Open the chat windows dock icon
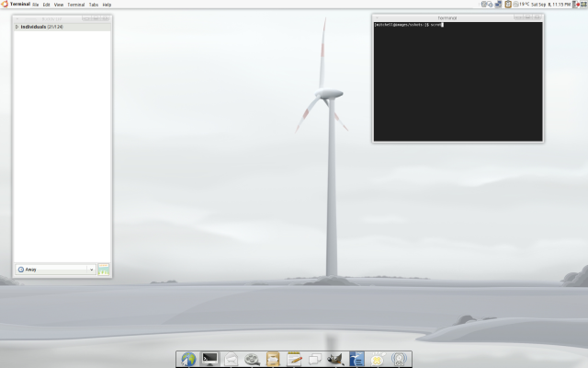The width and height of the screenshot is (588, 368). coord(315,360)
